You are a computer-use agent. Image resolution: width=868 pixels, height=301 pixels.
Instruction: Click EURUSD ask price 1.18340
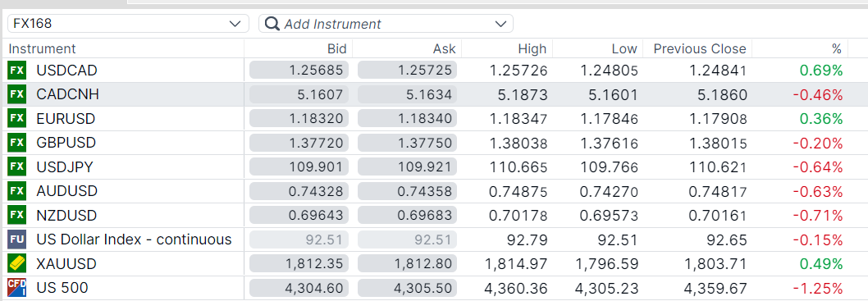[x=408, y=119]
